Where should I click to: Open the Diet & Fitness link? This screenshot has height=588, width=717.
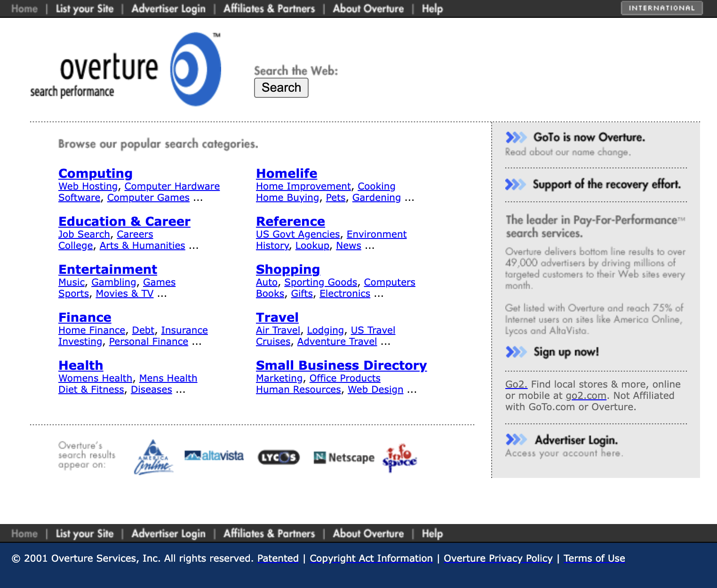(91, 389)
